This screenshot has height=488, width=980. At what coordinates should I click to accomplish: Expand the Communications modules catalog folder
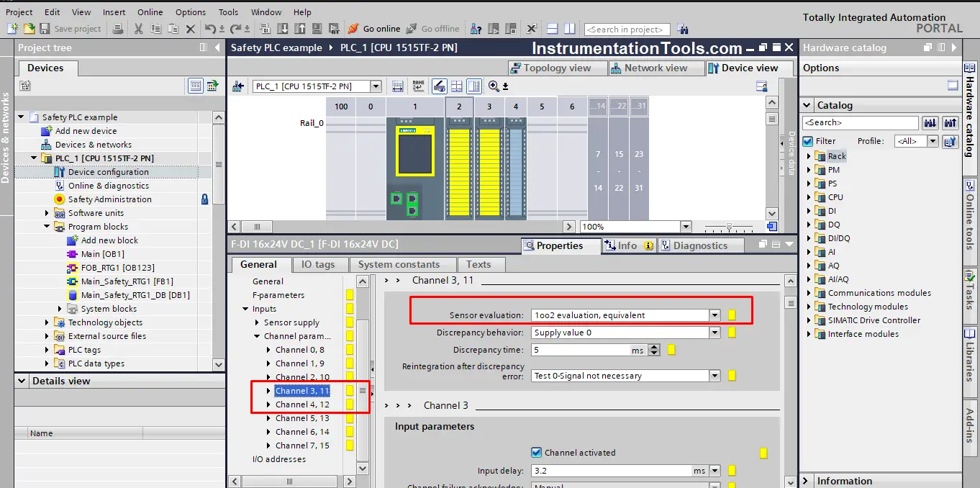(x=809, y=293)
